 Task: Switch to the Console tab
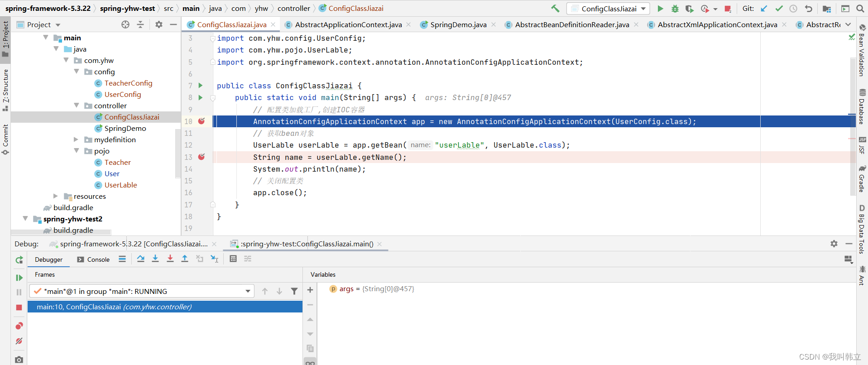(x=93, y=259)
